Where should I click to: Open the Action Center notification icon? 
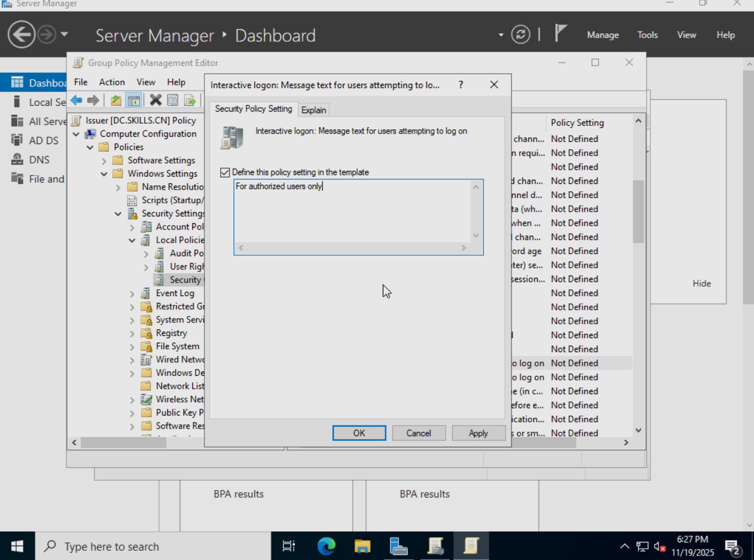tap(733, 547)
